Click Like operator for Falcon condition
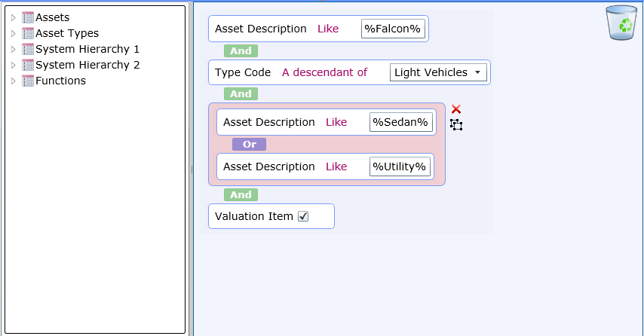Screen dimensions: 644x336 click(328, 29)
